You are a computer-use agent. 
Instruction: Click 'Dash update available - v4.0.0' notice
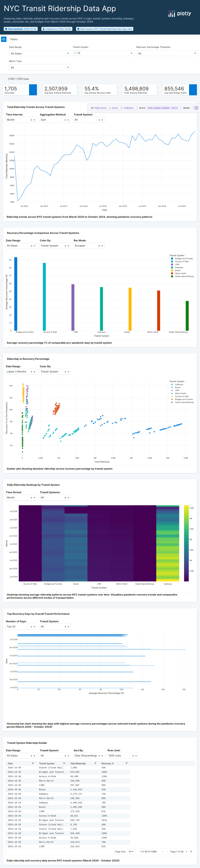[163, 108]
